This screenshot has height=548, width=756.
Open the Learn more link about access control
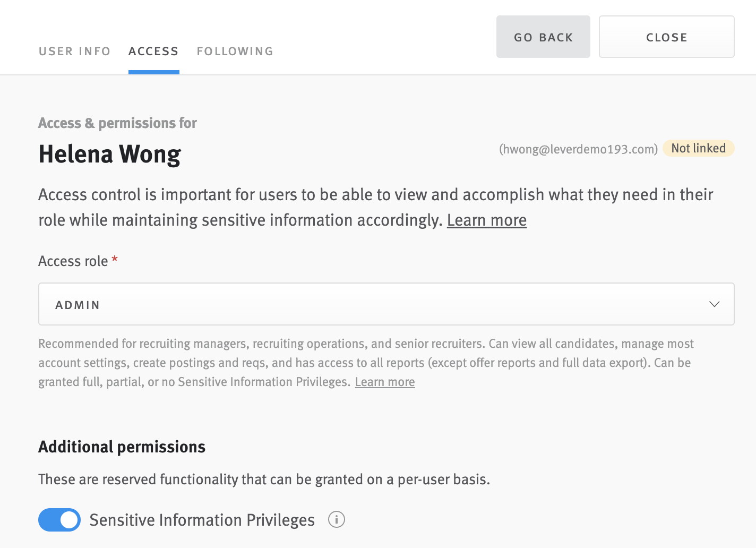click(486, 220)
